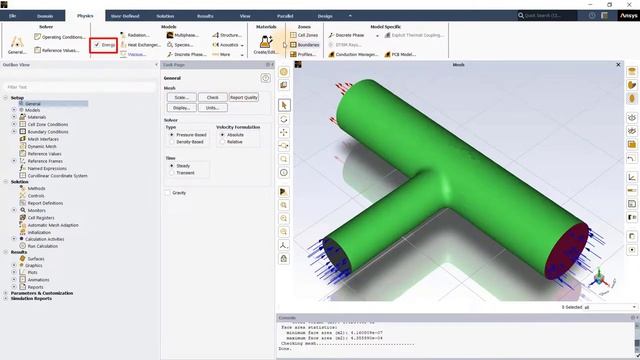Click the axis orientation icon in viewport toolbar
This screenshot has width=640, height=360.
tap(284, 245)
